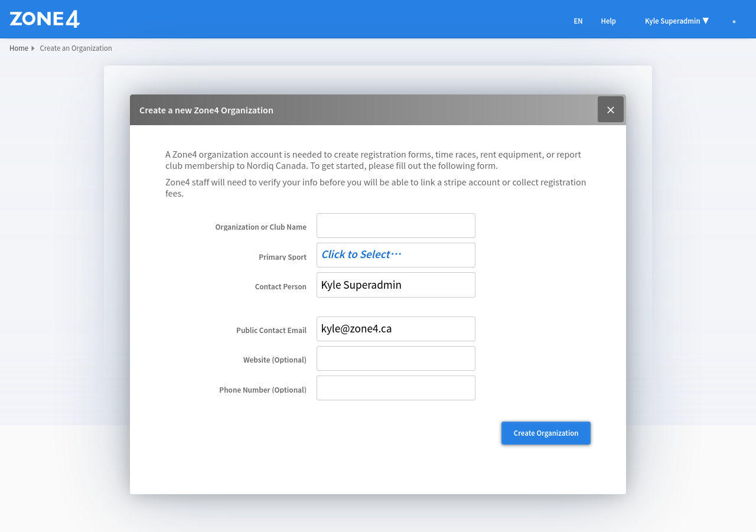
Task: Open the Help menu in the header
Action: pyautogui.click(x=608, y=21)
